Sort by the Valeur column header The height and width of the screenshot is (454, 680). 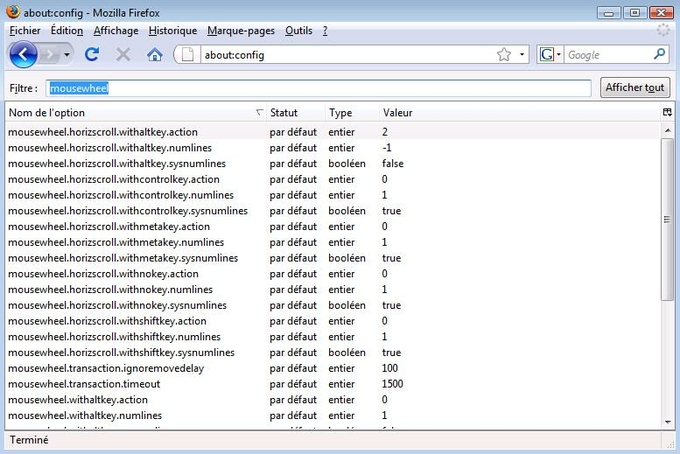[x=520, y=113]
